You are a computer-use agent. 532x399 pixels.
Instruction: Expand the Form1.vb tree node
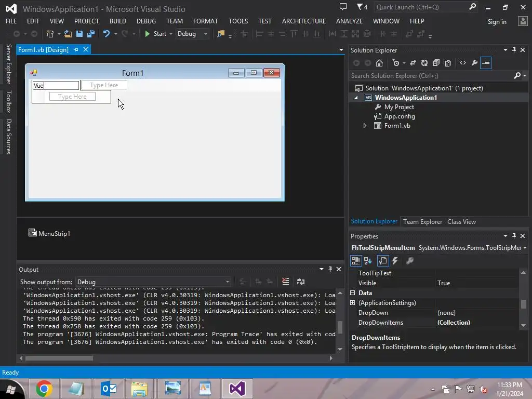tap(365, 126)
